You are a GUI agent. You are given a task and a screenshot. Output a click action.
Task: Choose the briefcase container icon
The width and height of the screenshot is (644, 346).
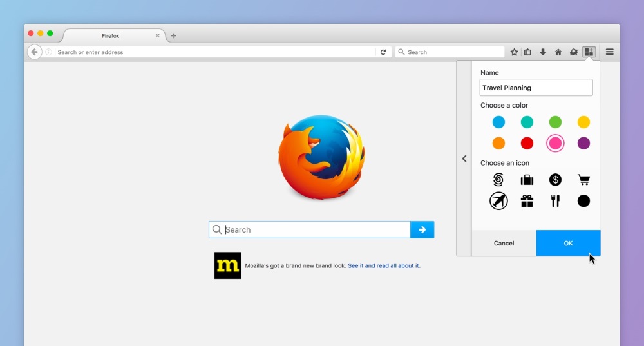[x=527, y=180]
